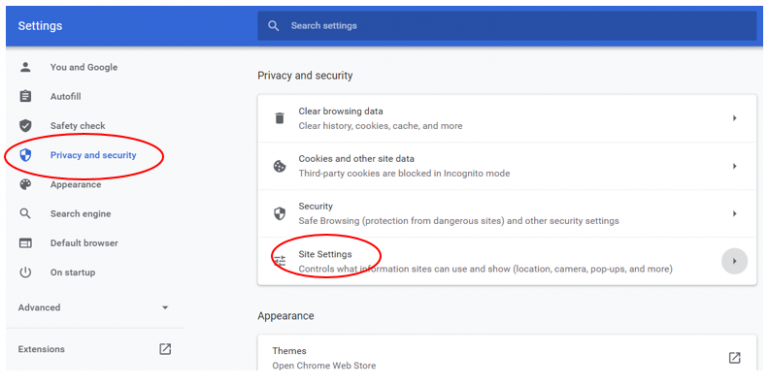Click the browser window icon for Default browser

[25, 243]
